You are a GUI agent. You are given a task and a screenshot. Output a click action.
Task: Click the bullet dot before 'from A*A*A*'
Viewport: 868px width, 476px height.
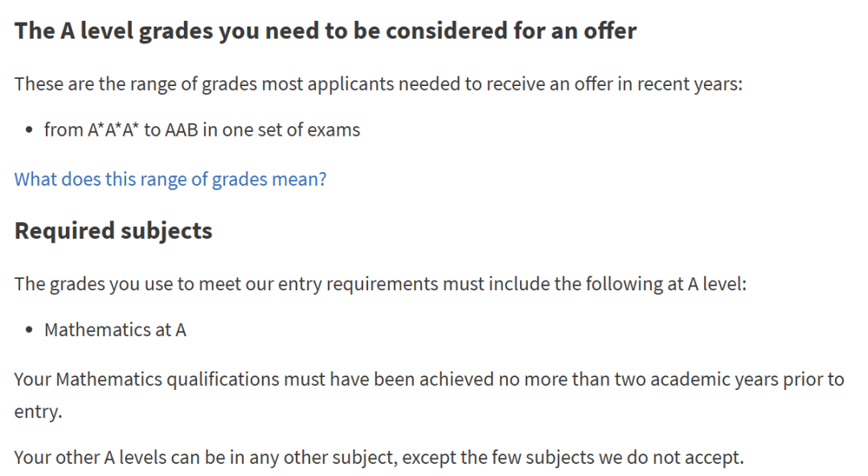coord(30,130)
